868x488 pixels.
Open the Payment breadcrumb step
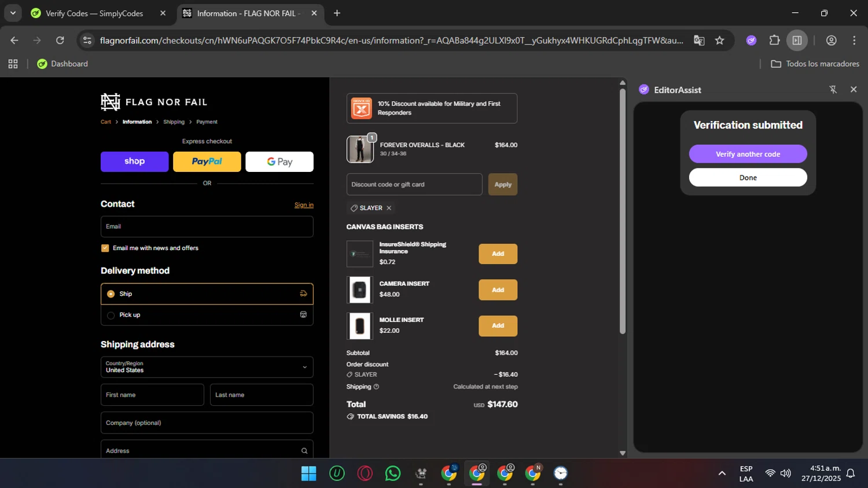[207, 122]
